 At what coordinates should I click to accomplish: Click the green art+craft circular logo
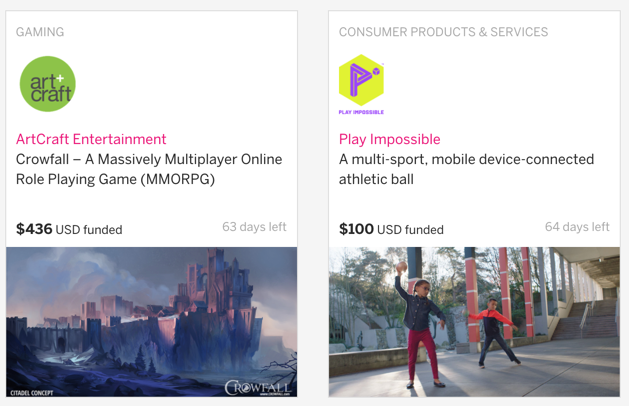(48, 84)
